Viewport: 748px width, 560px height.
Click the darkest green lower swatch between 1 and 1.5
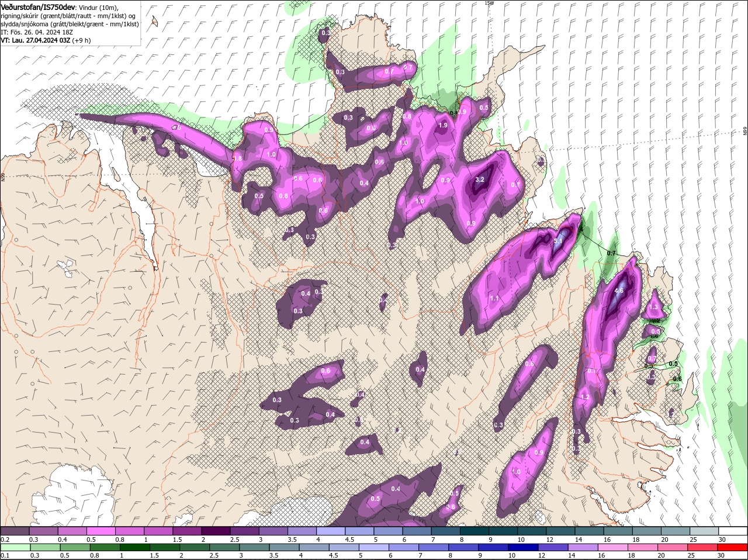tap(135, 547)
